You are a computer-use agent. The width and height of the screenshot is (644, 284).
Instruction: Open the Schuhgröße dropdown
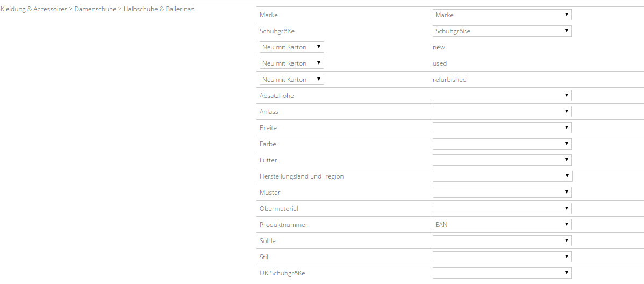[502, 31]
